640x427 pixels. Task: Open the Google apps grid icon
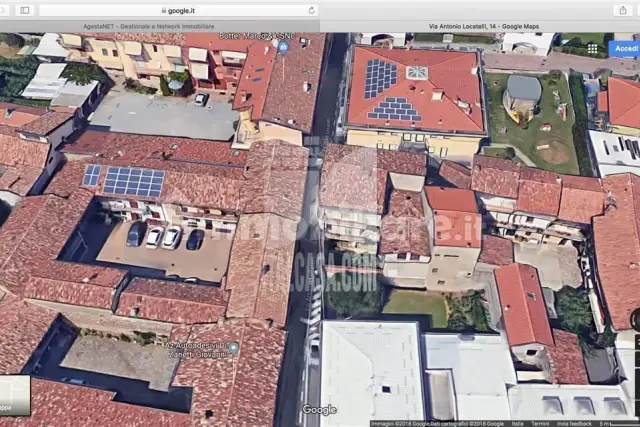coord(593,49)
